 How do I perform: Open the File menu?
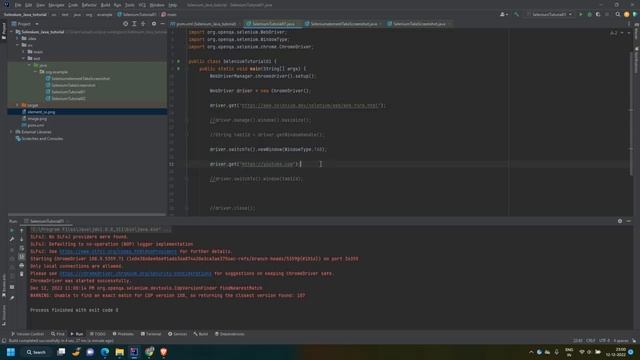click(18, 5)
